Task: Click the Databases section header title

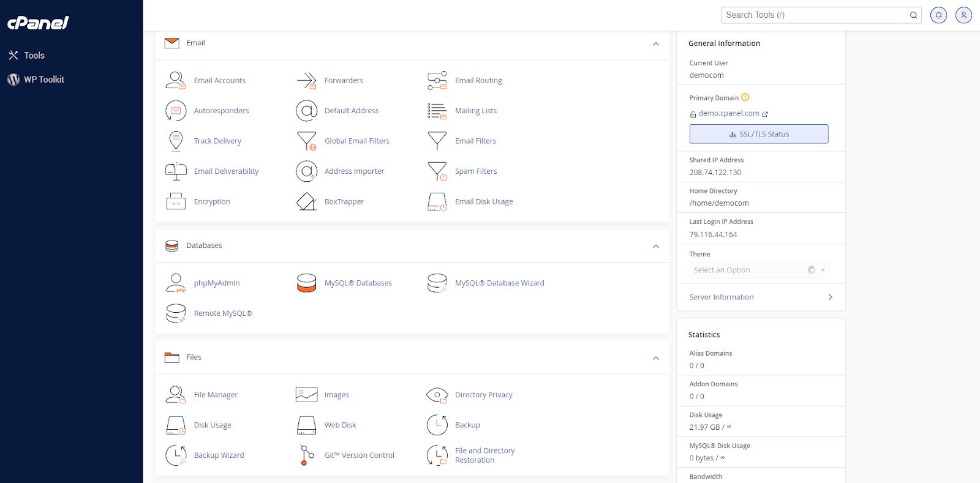Action: (x=204, y=245)
